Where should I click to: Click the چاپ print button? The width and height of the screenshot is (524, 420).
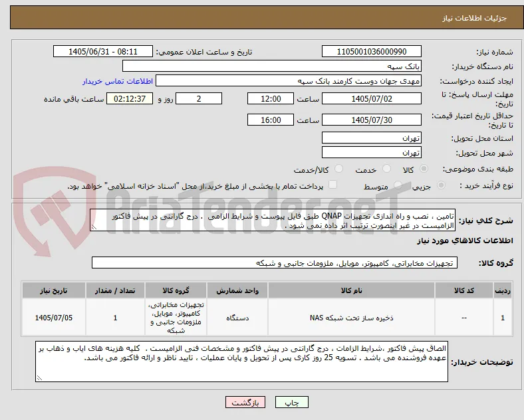click(292, 402)
